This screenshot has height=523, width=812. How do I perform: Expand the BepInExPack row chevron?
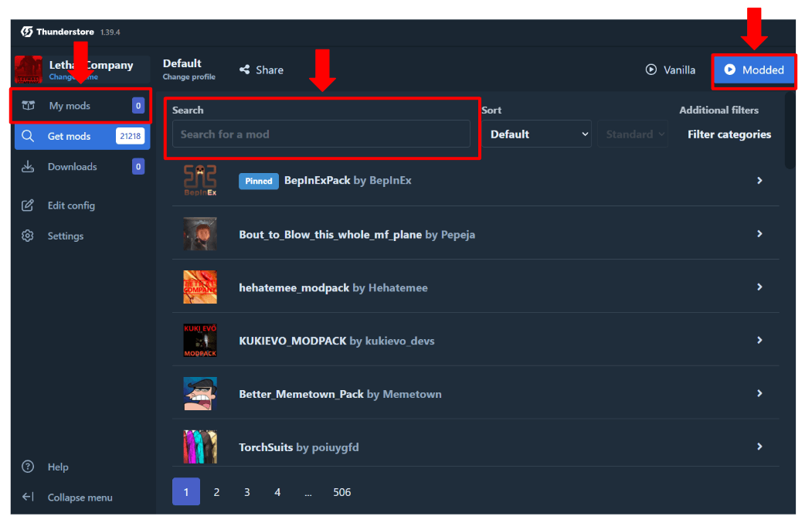point(759,181)
